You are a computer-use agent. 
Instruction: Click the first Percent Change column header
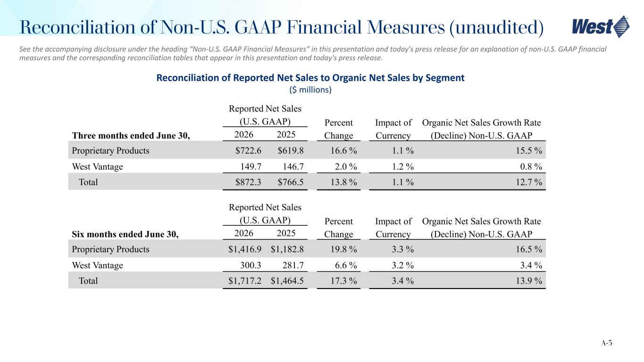point(339,130)
